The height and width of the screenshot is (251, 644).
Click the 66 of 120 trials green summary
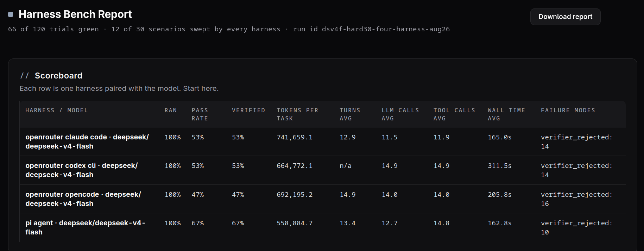click(53, 29)
